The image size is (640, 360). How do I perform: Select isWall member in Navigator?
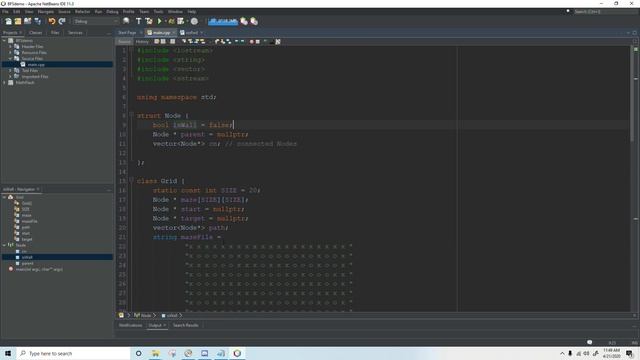(x=27, y=257)
